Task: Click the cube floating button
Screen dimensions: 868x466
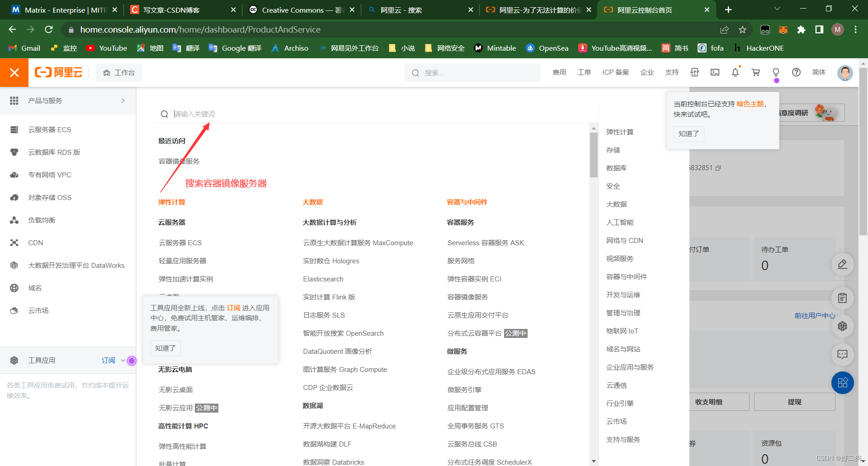Action: (842, 326)
